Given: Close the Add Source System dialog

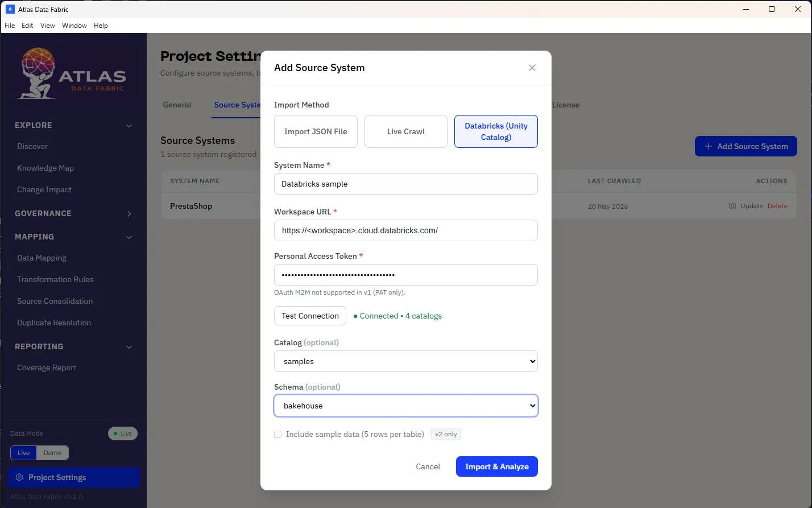Looking at the screenshot, I should click(x=532, y=68).
